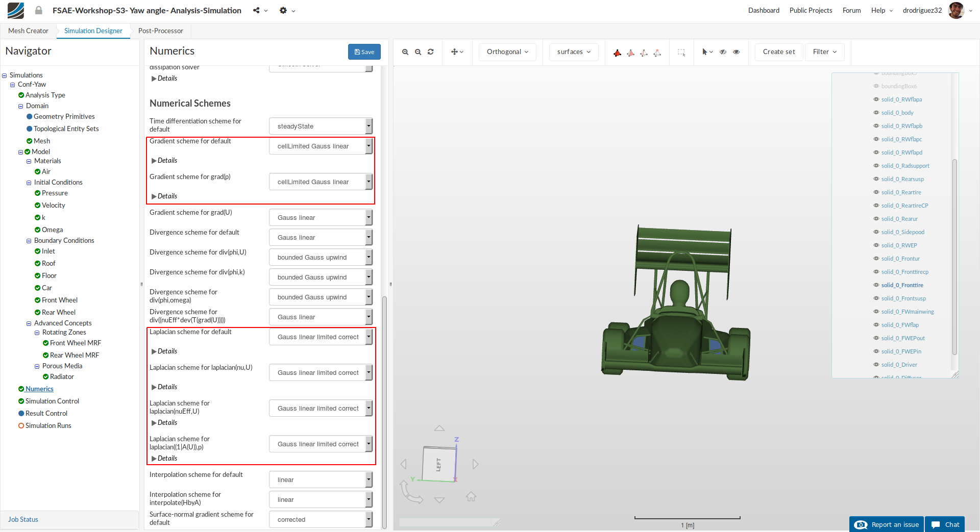
Task: Open the Orthogonal projection dropdown
Action: (507, 52)
